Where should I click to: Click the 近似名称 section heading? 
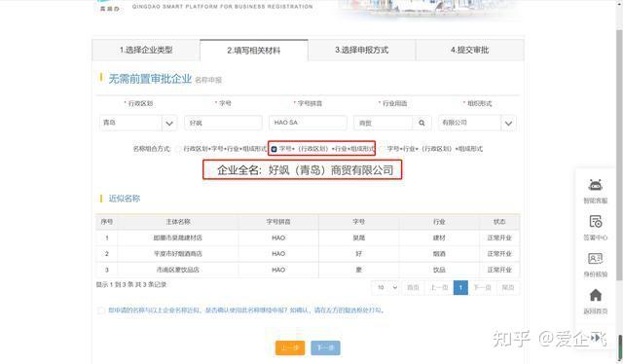coord(125,199)
